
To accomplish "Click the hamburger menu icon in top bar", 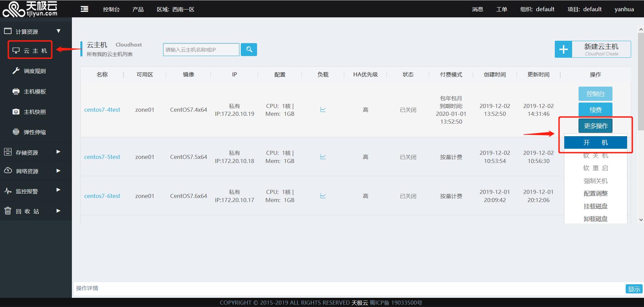I will [84, 9].
